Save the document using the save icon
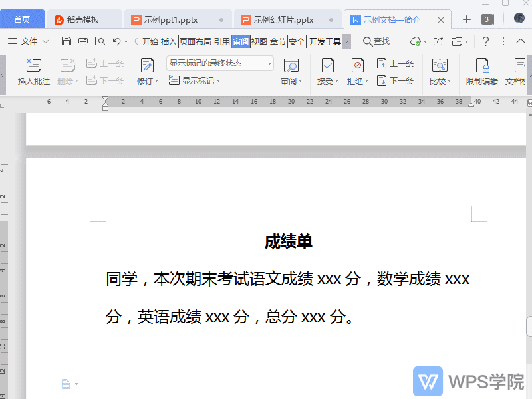Screen dimensions: 532x399 point(66,41)
